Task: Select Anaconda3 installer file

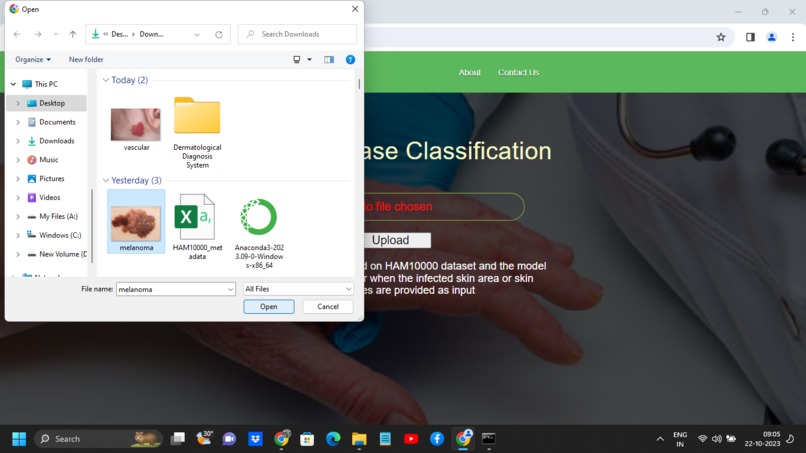Action: 259,231
